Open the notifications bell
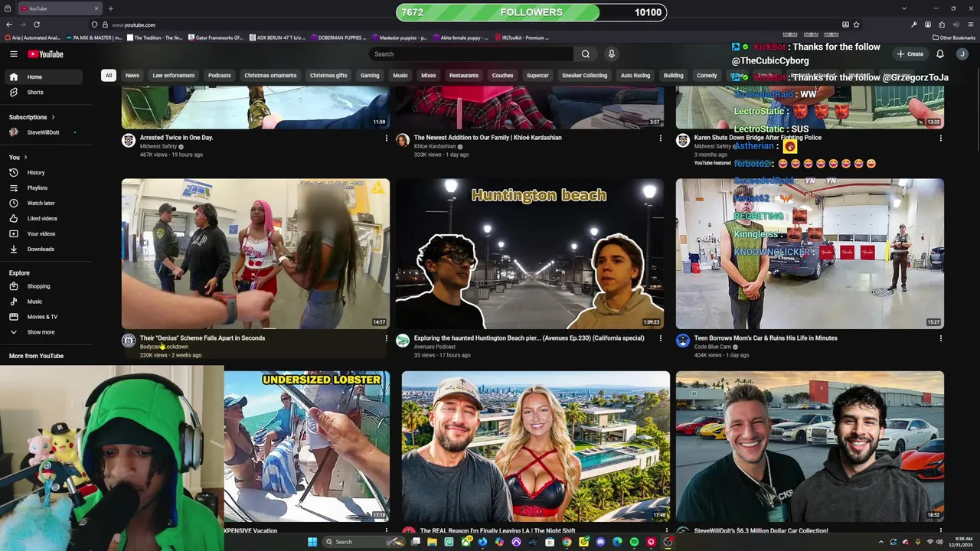The height and width of the screenshot is (551, 980). [x=939, y=54]
